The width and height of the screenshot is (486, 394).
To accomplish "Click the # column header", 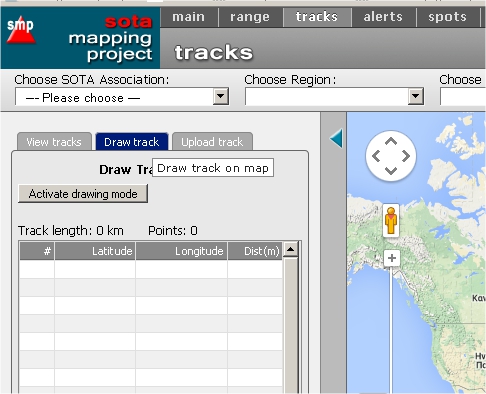I will point(37,251).
